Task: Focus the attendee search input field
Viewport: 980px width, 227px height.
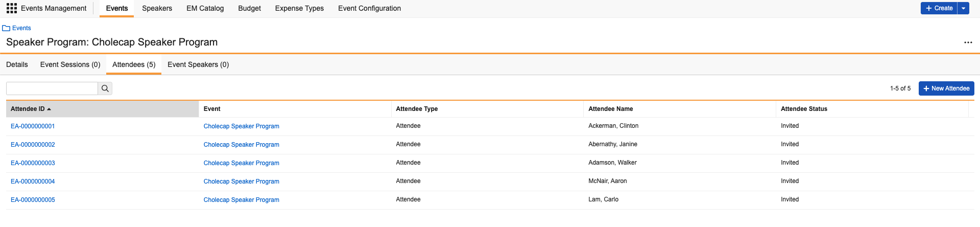Action: [52, 88]
